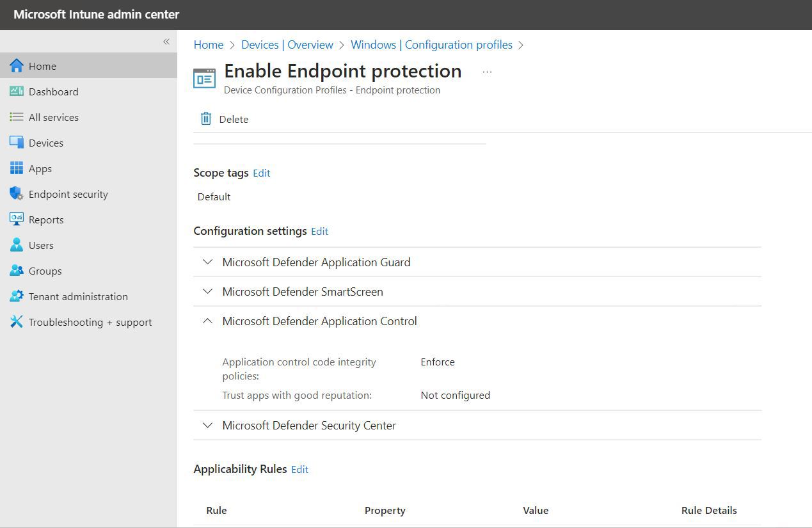Navigate to Windows | Configuration profiles breadcrumb
812x528 pixels.
[x=431, y=44]
